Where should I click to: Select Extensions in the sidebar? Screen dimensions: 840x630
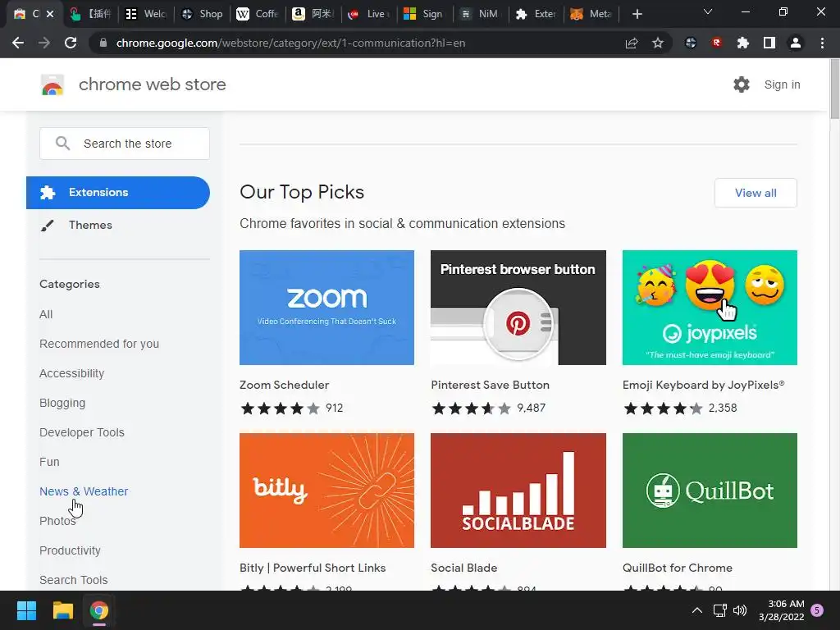(118, 192)
